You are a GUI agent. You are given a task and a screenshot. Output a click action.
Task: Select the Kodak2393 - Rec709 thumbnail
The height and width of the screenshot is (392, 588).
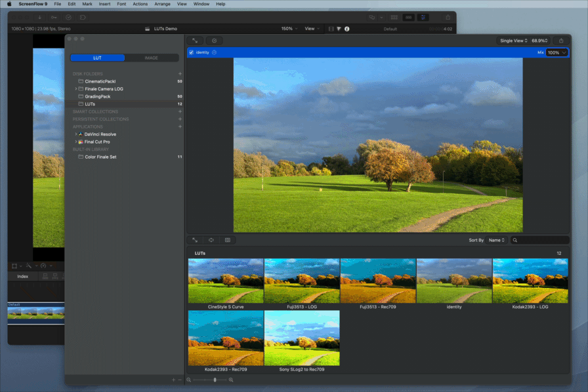click(x=226, y=338)
